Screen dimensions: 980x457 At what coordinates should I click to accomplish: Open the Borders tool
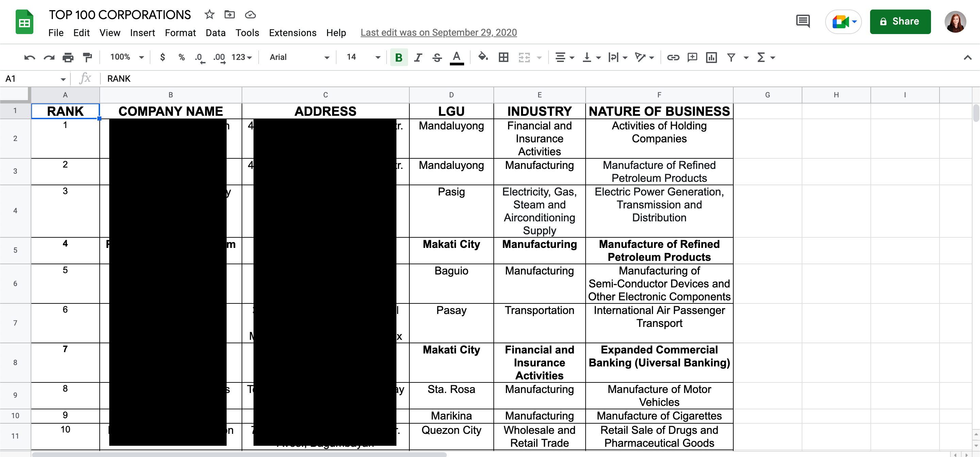503,58
